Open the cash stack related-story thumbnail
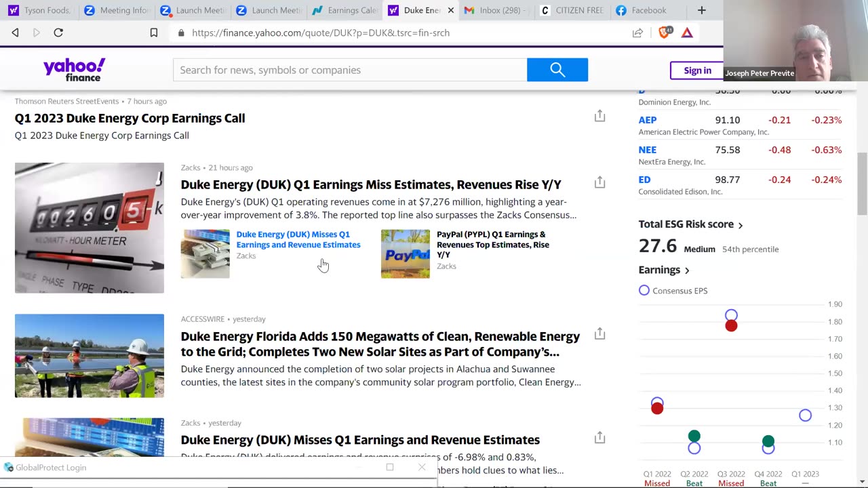Viewport: 868px width, 488px height. tap(205, 254)
